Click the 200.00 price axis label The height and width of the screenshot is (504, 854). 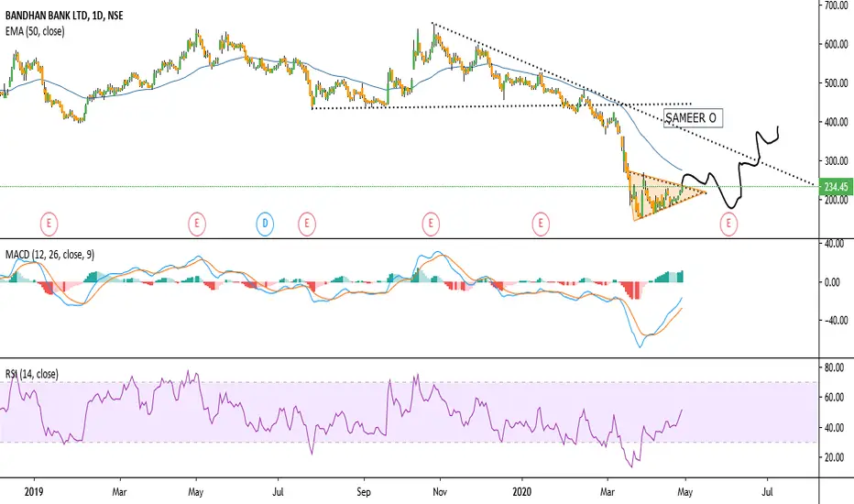coord(836,200)
